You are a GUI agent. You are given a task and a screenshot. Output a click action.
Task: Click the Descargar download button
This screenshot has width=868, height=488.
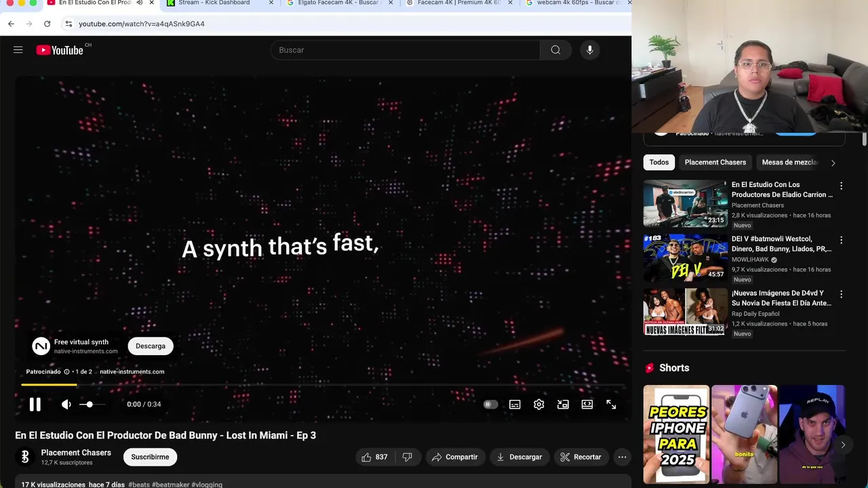(519, 457)
